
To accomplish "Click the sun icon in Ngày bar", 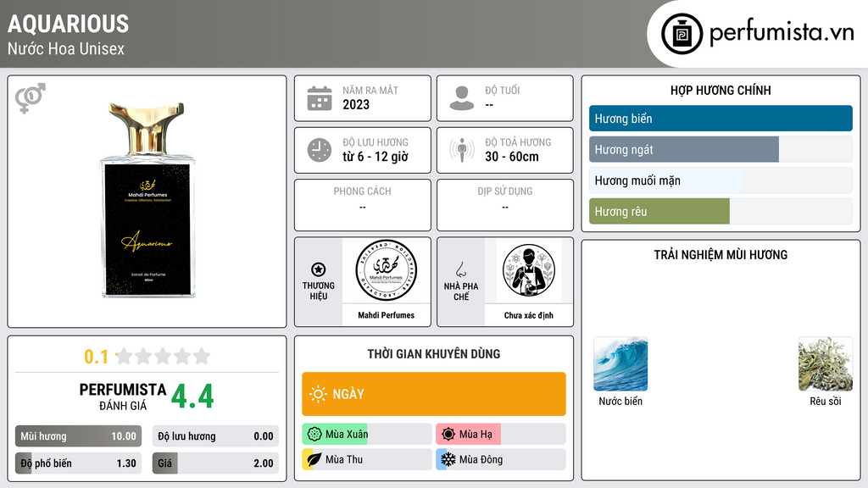I will 319,394.
